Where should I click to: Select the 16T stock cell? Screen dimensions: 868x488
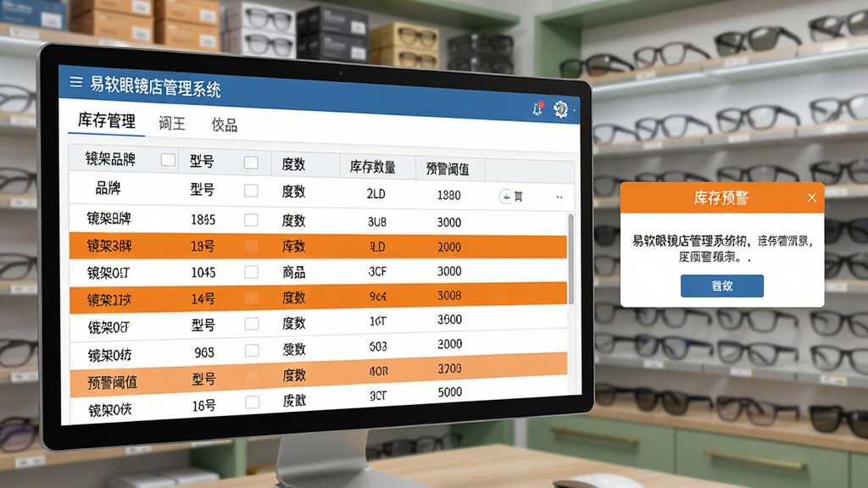[377, 321]
